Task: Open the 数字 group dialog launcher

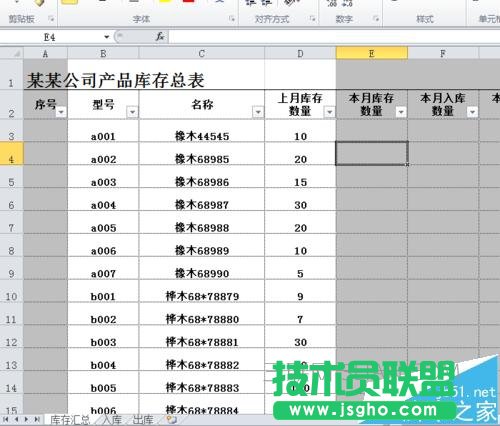Action: (x=376, y=19)
